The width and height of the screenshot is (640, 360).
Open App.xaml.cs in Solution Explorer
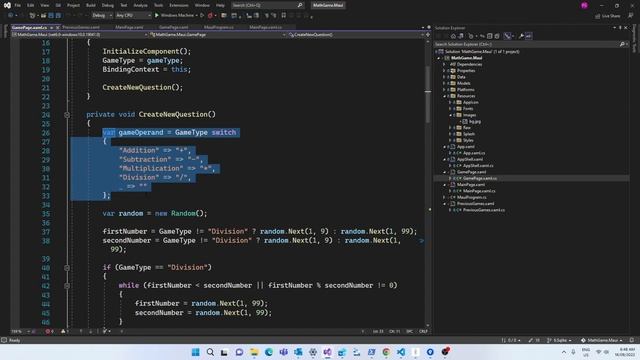[473, 153]
